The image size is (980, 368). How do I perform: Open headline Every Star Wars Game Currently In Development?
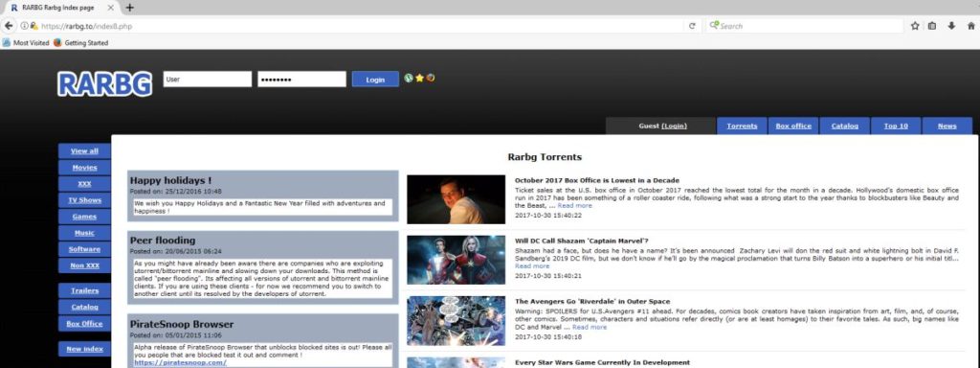click(x=603, y=362)
